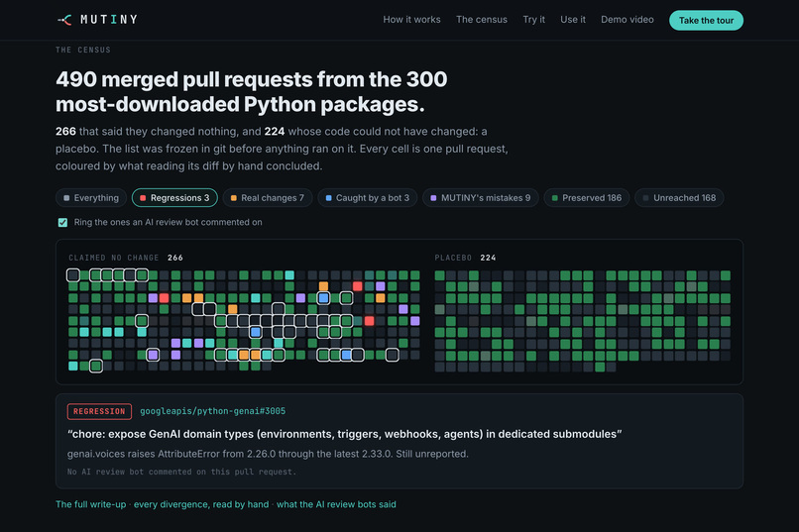Open the Demo video nav link
Screen dimensions: 799x532
click(x=628, y=20)
